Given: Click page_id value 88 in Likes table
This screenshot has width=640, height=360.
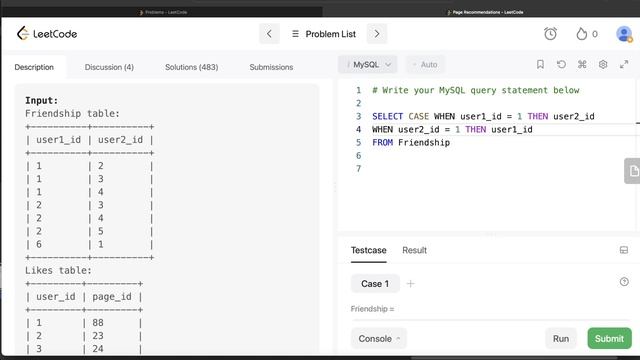Looking at the screenshot, I should click(98, 323).
